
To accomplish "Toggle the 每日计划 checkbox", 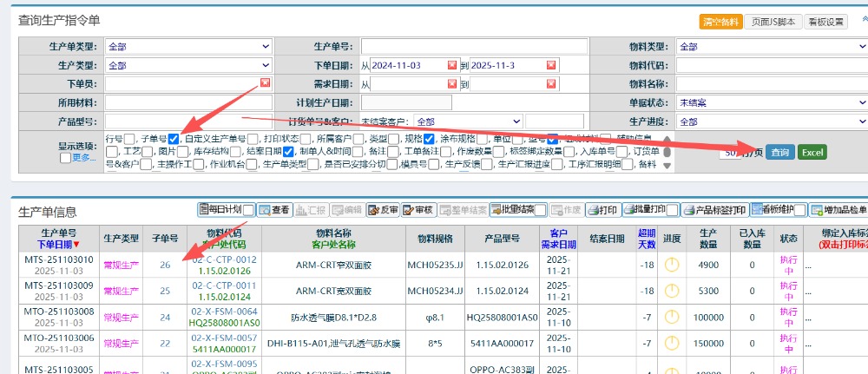I will pyautogui.click(x=248, y=210).
